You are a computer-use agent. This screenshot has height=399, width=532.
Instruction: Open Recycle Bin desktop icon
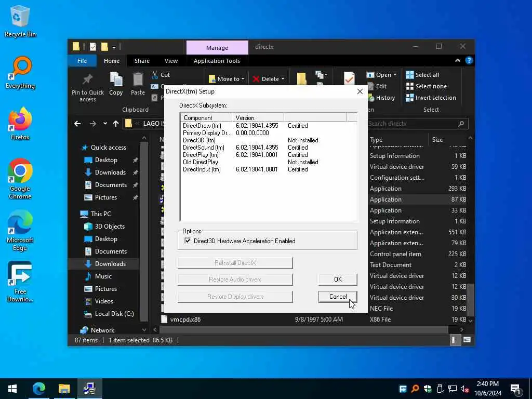point(20,21)
